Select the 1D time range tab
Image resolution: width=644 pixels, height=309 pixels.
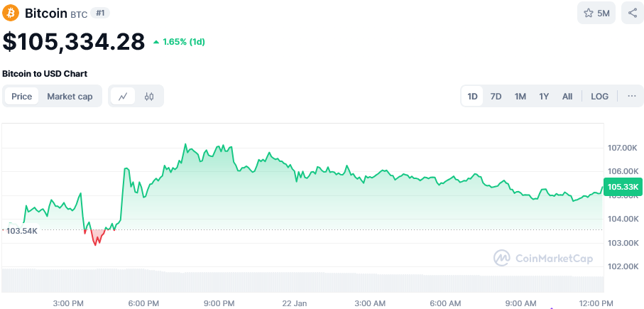coord(472,96)
